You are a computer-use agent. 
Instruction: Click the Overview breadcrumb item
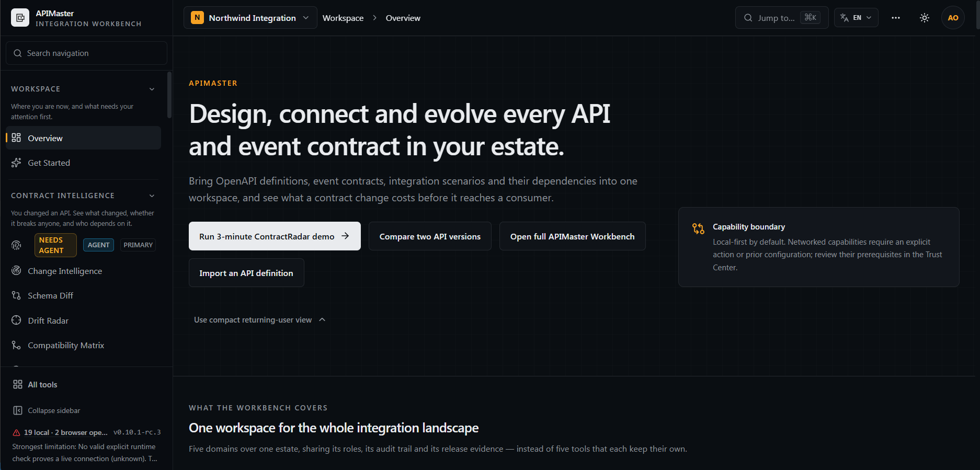point(403,18)
